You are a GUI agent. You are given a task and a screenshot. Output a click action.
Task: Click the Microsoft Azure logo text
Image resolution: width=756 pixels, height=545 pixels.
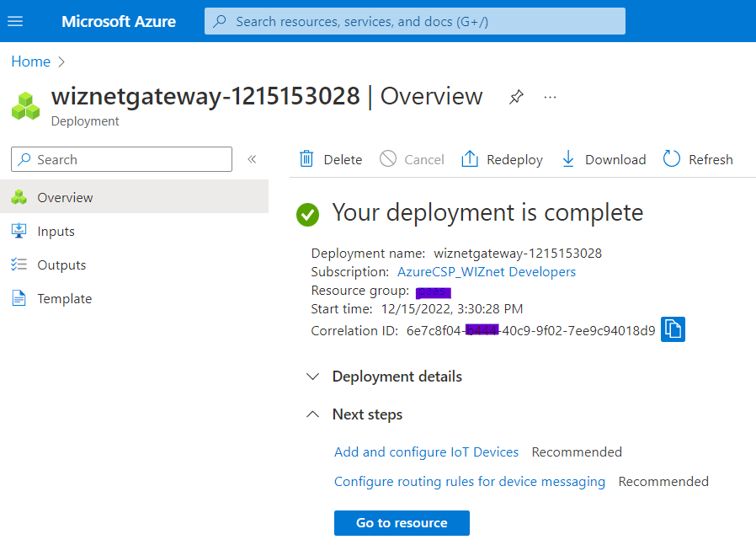(119, 21)
